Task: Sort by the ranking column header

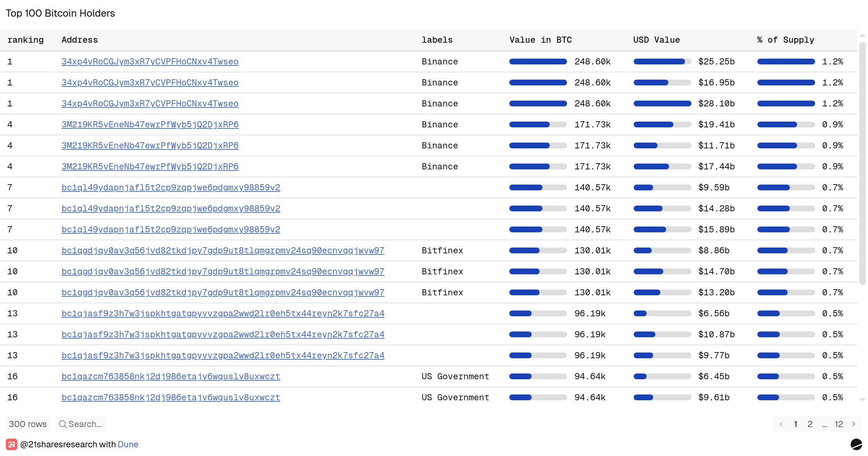Action: point(25,40)
